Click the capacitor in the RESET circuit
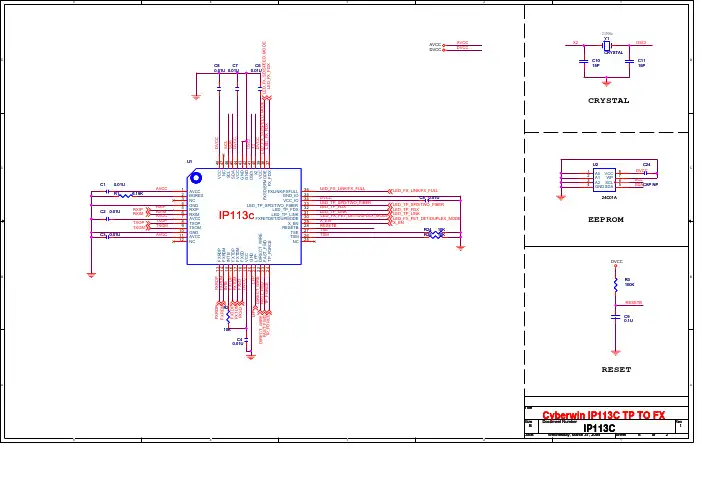 616,317
